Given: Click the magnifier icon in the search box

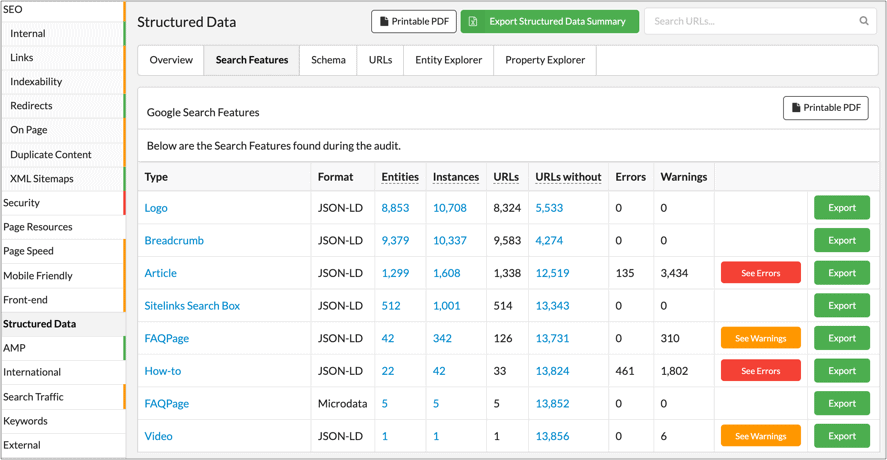Looking at the screenshot, I should coord(864,21).
